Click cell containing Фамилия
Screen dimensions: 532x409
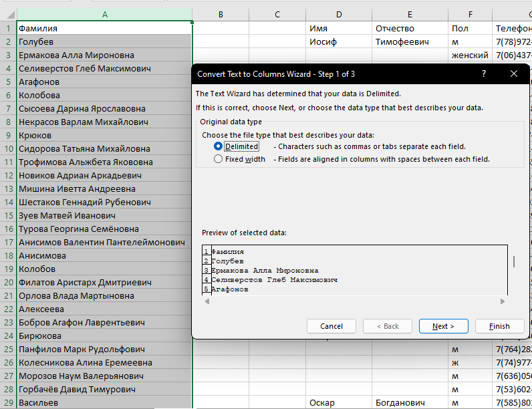coord(104,28)
